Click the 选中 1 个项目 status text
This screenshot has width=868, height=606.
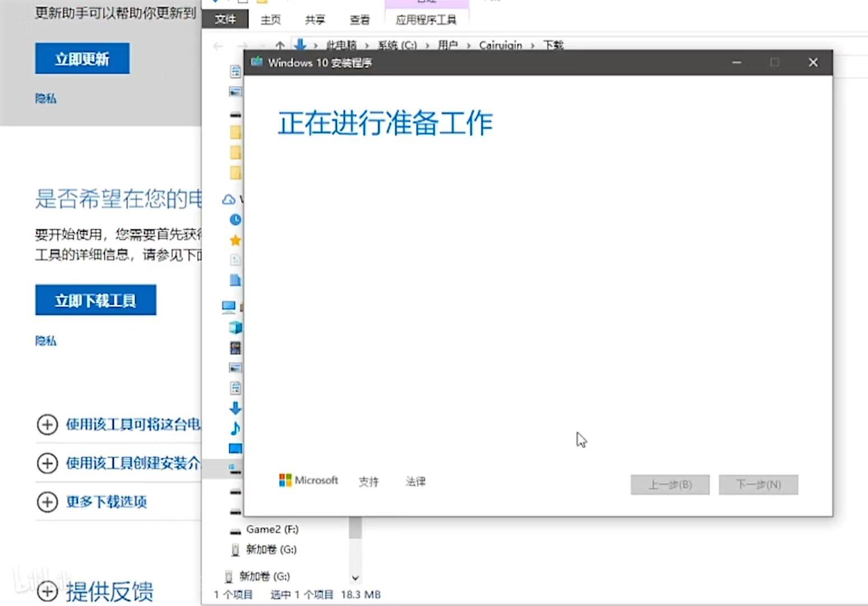pos(302,595)
